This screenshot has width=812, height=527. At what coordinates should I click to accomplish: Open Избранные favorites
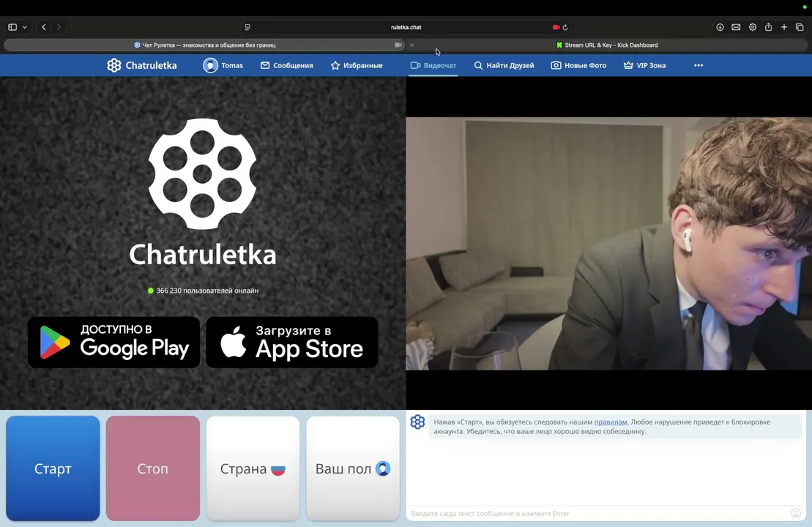click(x=357, y=65)
